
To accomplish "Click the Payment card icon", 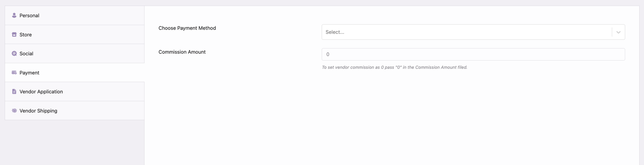I will coord(14,73).
